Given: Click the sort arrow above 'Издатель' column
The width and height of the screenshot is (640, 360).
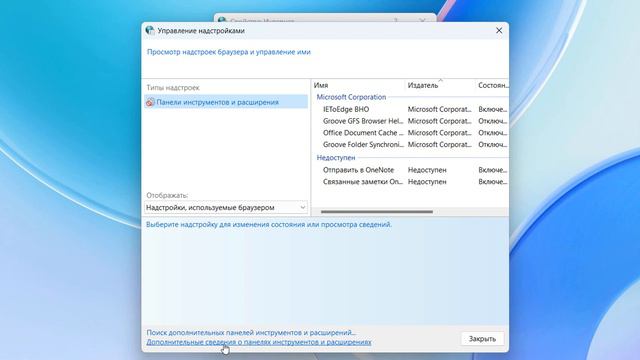Looking at the screenshot, I should [440, 80].
